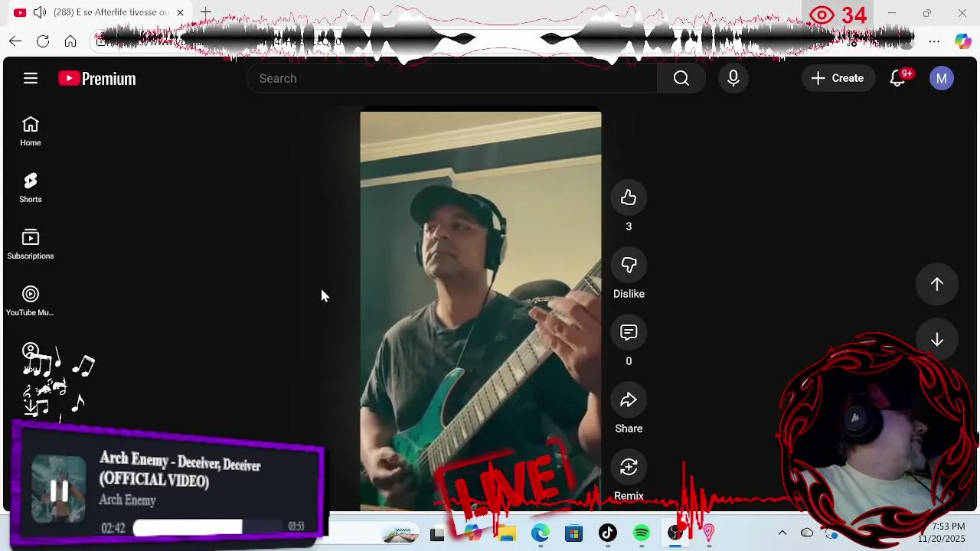
Task: Select the '(288) E se Afterlife' tab
Action: tap(111, 12)
